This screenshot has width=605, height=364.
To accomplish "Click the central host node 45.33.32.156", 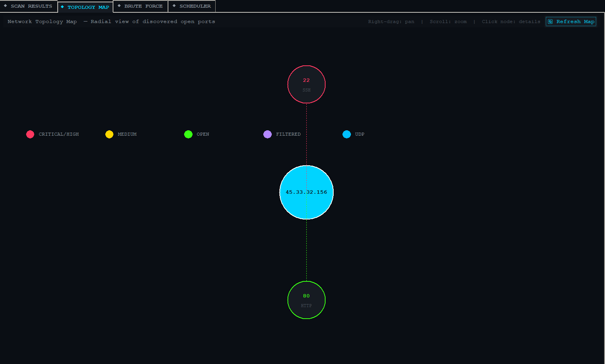I will 306,192.
